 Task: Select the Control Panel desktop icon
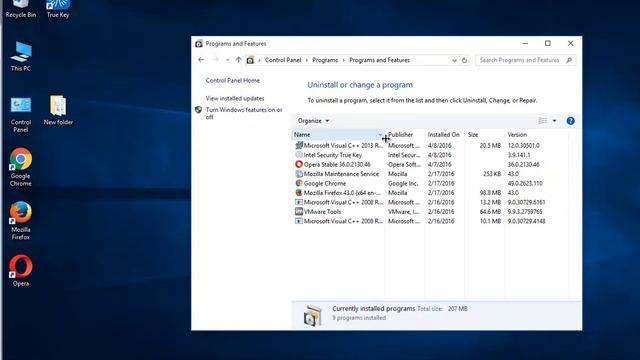click(x=21, y=115)
